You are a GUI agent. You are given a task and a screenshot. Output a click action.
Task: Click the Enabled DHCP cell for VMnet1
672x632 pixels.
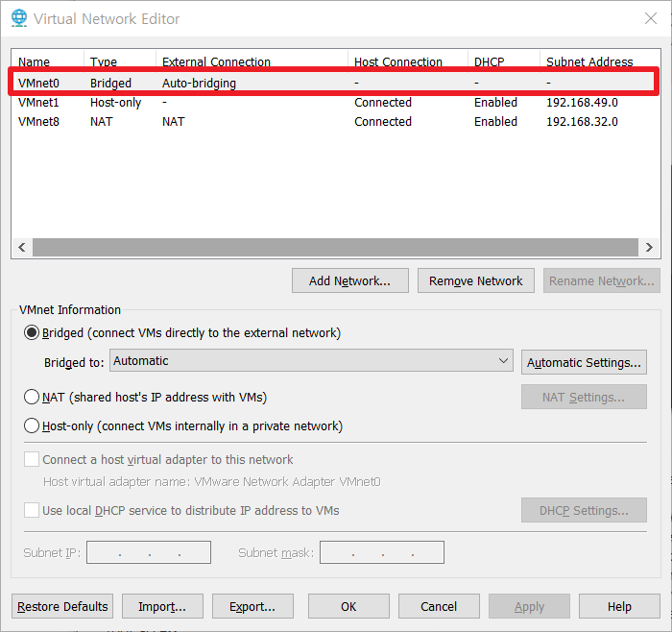click(495, 103)
